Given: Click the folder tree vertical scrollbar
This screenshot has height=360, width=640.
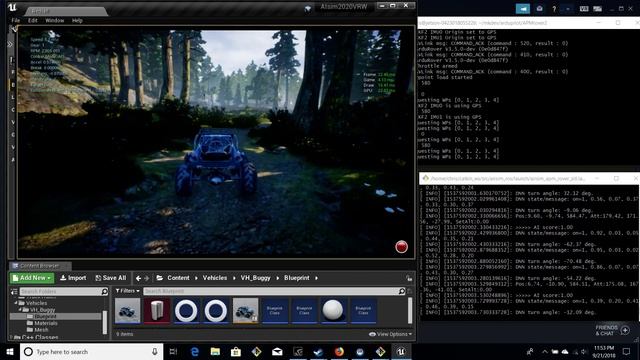Looking at the screenshot, I should pyautogui.click(x=105, y=322).
